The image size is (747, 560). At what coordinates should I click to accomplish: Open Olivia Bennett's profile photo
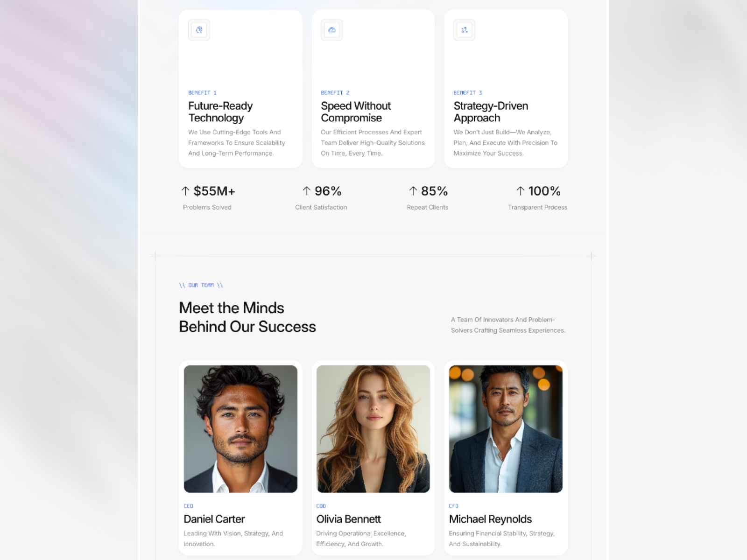click(373, 429)
